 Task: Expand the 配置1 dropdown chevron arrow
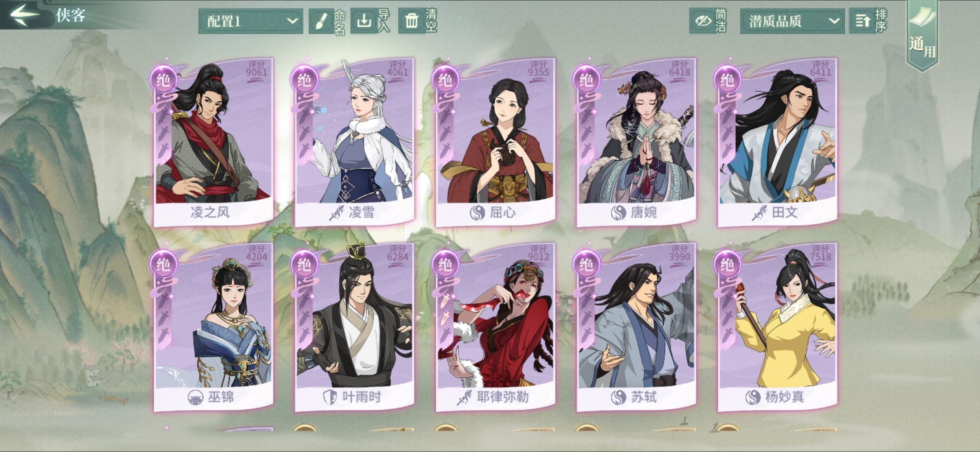click(292, 21)
